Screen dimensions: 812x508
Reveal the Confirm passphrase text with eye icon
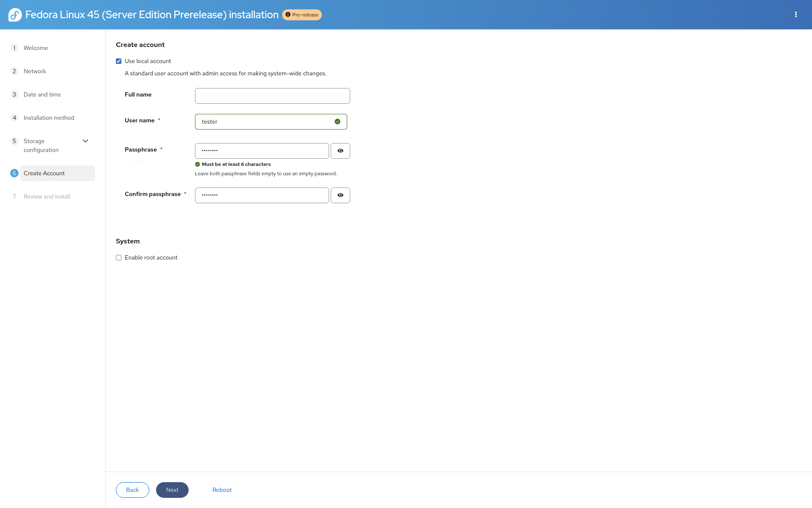(340, 195)
